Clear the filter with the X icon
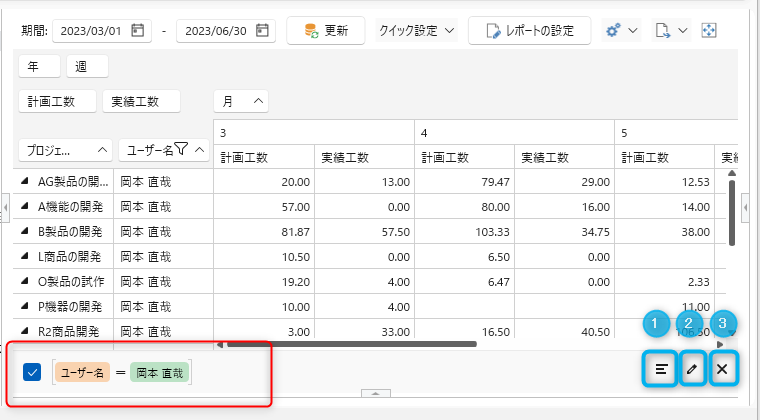Image resolution: width=760 pixels, height=420 pixels. (722, 369)
